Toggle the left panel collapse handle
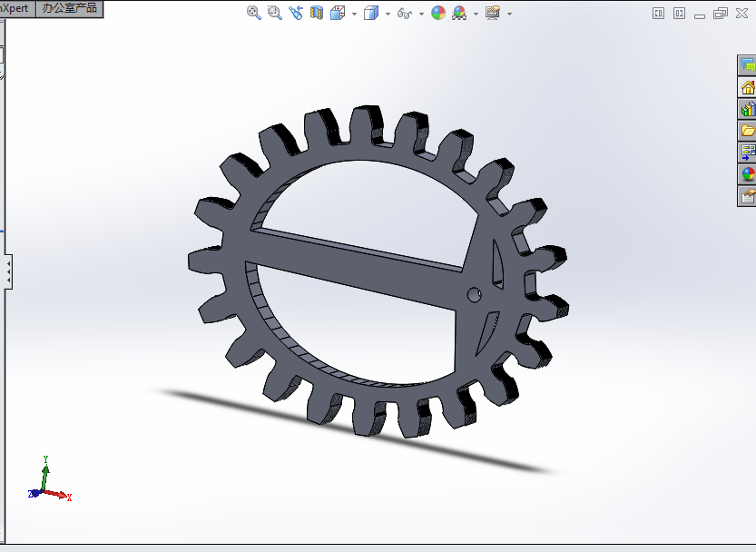Viewport: 756px width, 552px height. point(8,271)
